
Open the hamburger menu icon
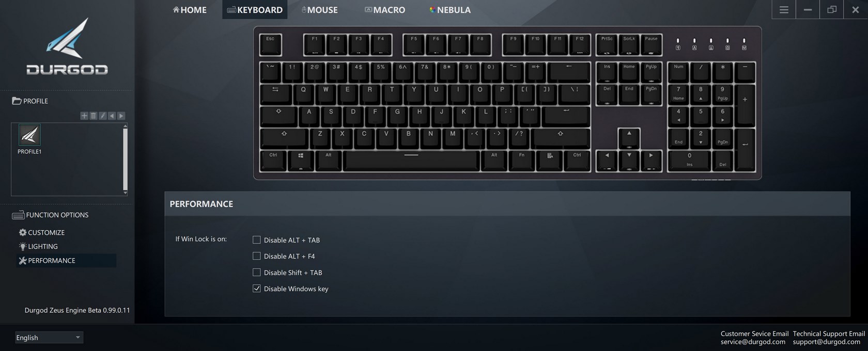(783, 10)
